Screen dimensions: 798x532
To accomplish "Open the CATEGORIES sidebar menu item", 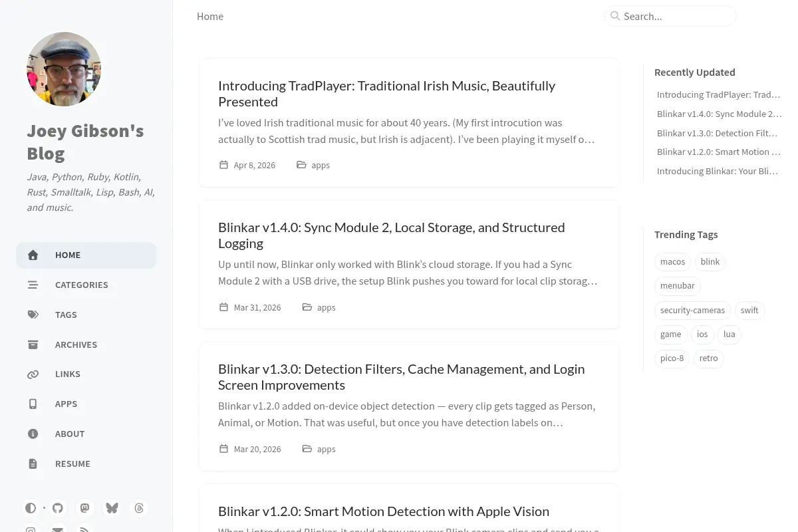I will click(86, 285).
